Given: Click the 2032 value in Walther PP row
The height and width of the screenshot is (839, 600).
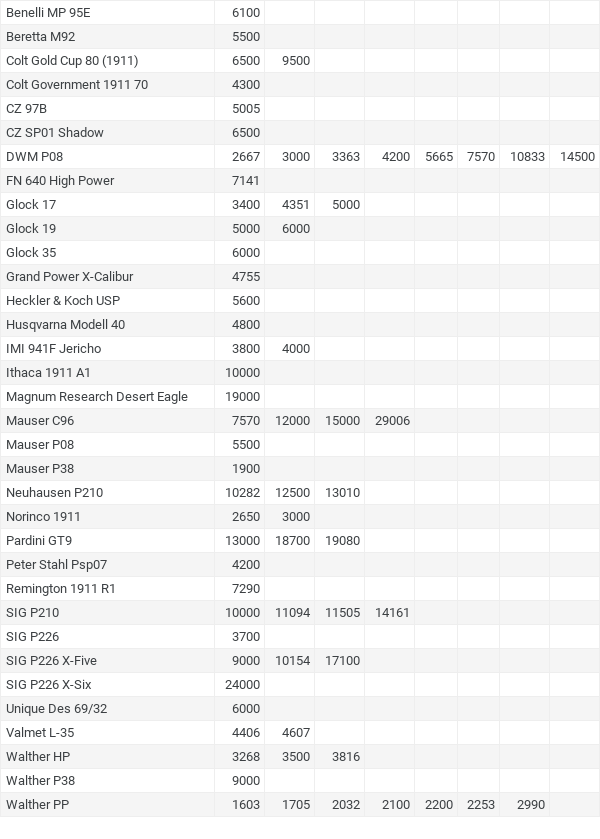Looking at the screenshot, I should [346, 805].
